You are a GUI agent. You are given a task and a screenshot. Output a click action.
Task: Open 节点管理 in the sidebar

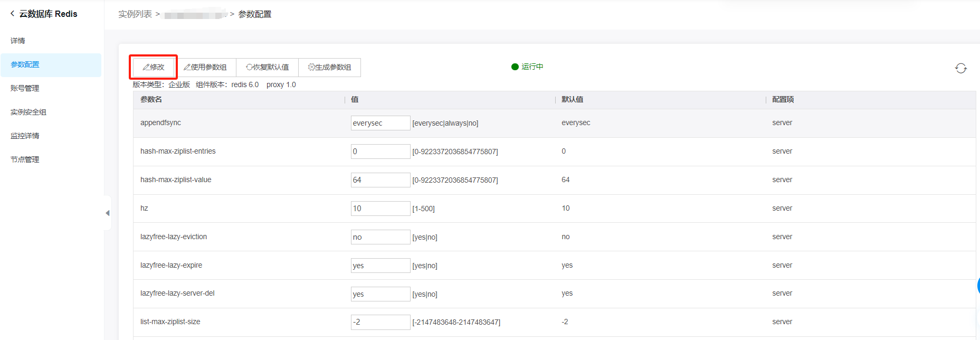click(x=25, y=159)
